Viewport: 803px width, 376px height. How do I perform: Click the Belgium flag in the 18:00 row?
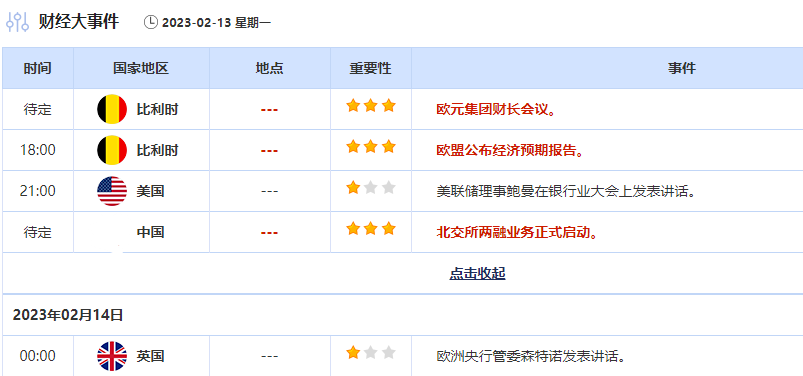point(112,150)
